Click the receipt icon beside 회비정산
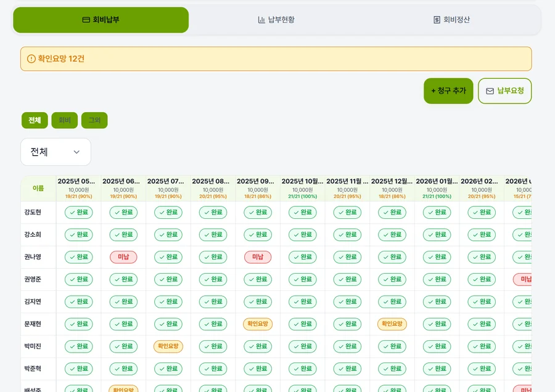The width and height of the screenshot is (555, 392). pos(437,20)
